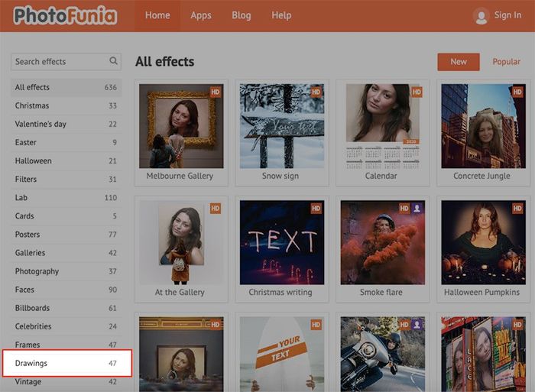The height and width of the screenshot is (392, 535).
Task: Open the Vintage category
Action: 66,382
